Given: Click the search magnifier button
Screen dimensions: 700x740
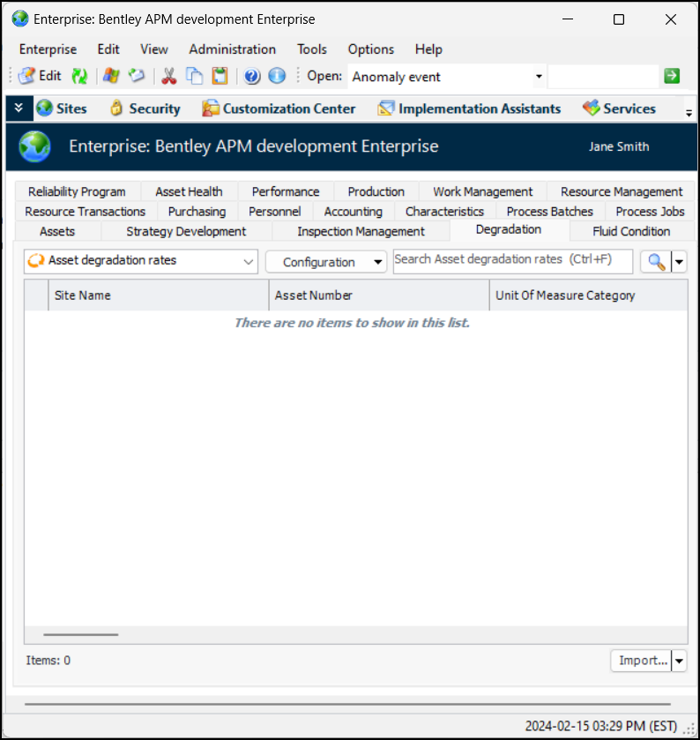Looking at the screenshot, I should (656, 261).
